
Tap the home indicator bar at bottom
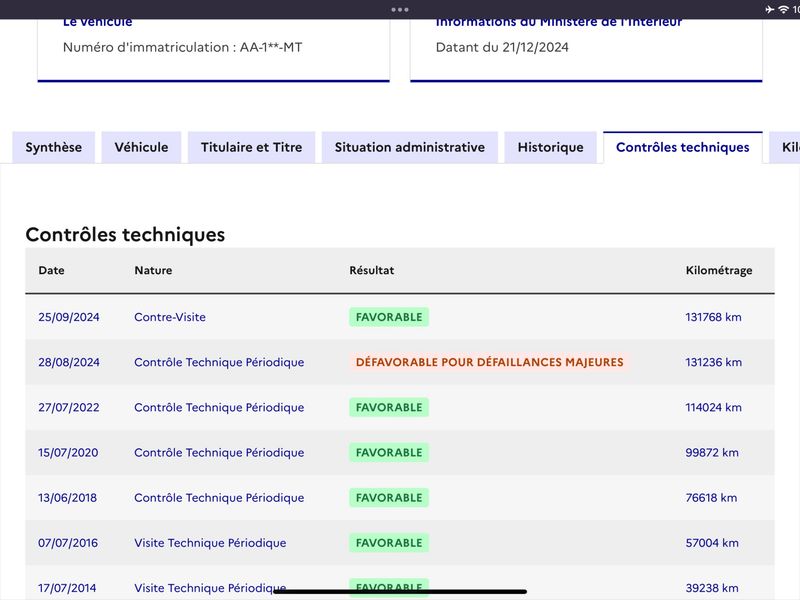[400, 592]
